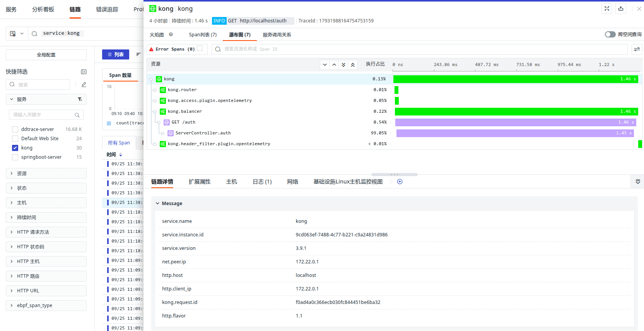644x331 pixels.
Task: Click the Span ID search input field
Action: (419, 49)
